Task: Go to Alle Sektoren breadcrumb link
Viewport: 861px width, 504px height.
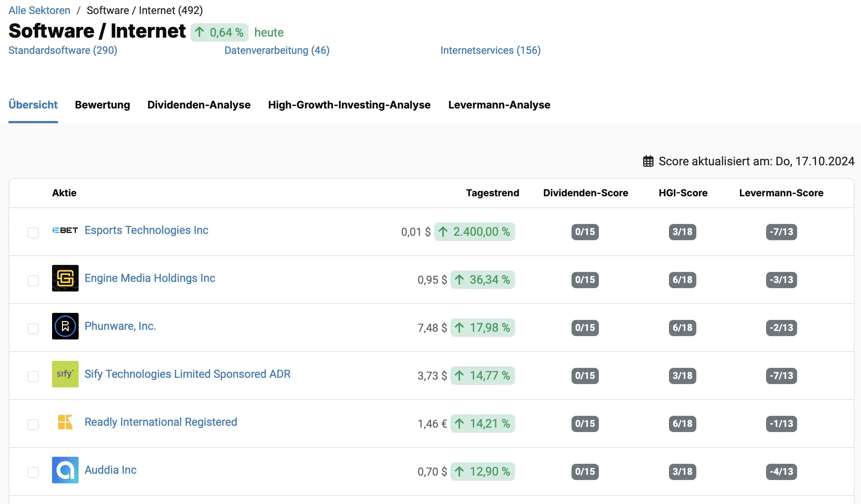Action: click(39, 10)
